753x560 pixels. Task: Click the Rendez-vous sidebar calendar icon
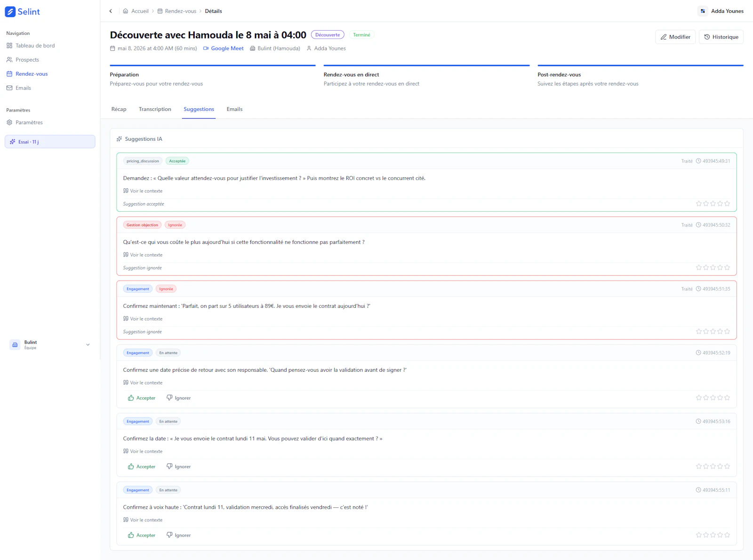point(9,74)
